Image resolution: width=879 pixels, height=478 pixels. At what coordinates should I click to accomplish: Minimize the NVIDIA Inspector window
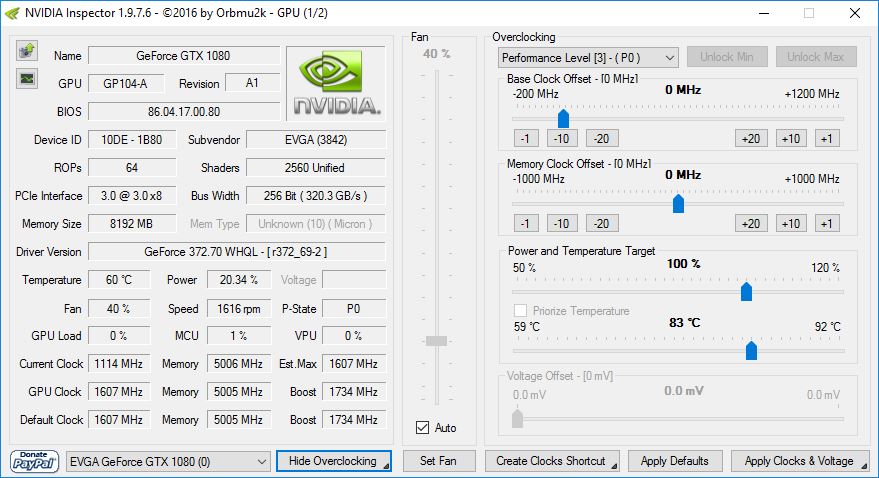point(765,13)
